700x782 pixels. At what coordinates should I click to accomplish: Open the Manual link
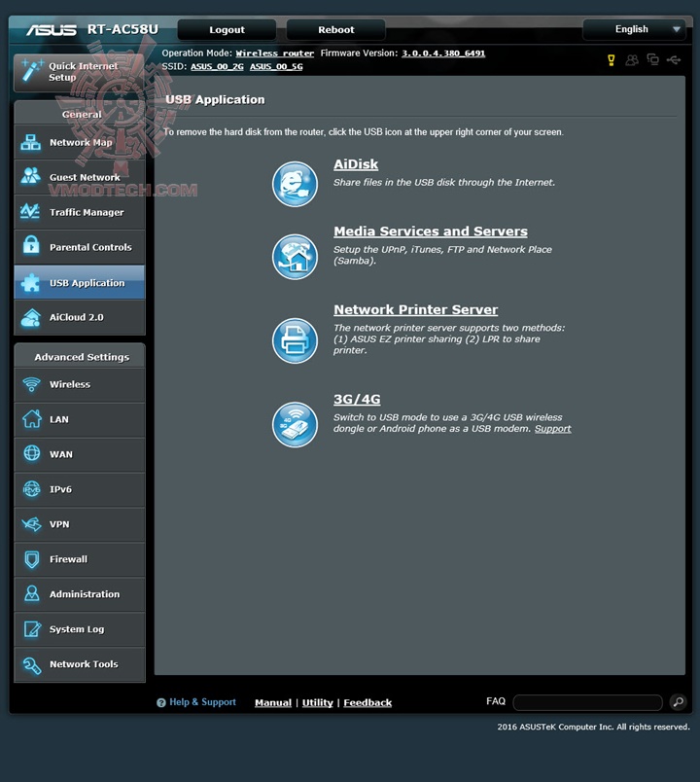tap(273, 702)
